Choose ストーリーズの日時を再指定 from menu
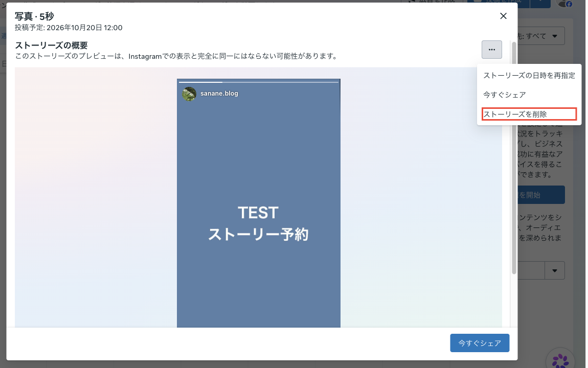The image size is (588, 368). (x=529, y=75)
